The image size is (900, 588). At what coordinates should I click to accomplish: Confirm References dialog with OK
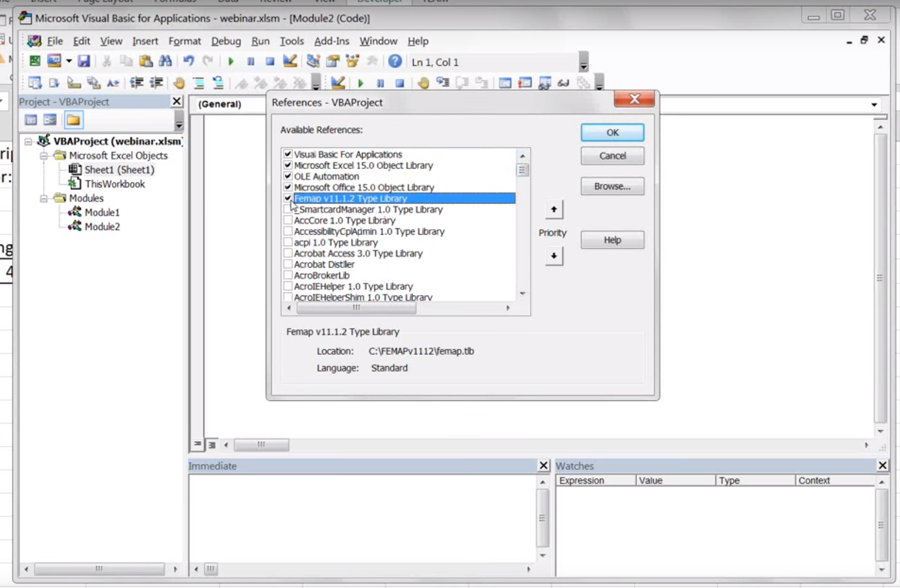pos(612,132)
